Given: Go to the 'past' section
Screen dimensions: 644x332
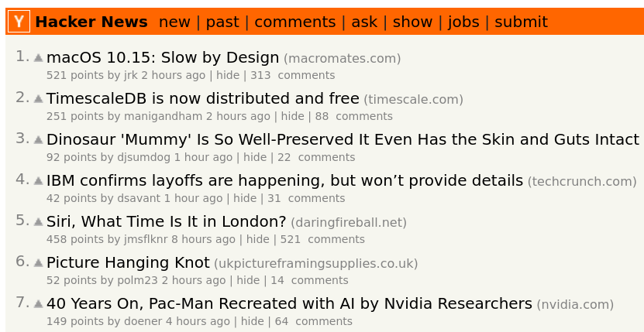Looking at the screenshot, I should point(222,22).
